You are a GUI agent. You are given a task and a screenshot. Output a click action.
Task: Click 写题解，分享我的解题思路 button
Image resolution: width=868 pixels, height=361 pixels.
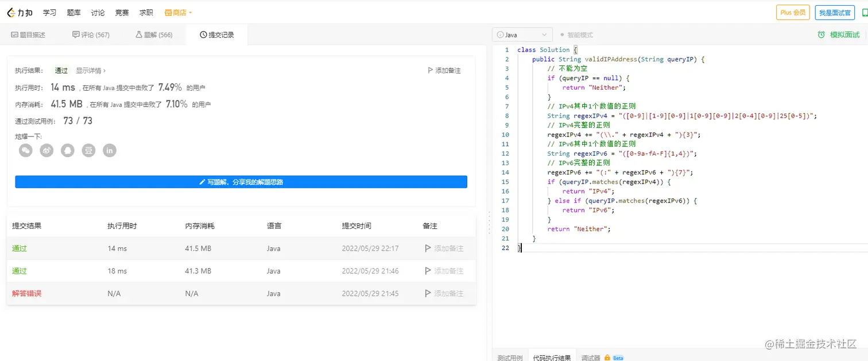pyautogui.click(x=241, y=182)
